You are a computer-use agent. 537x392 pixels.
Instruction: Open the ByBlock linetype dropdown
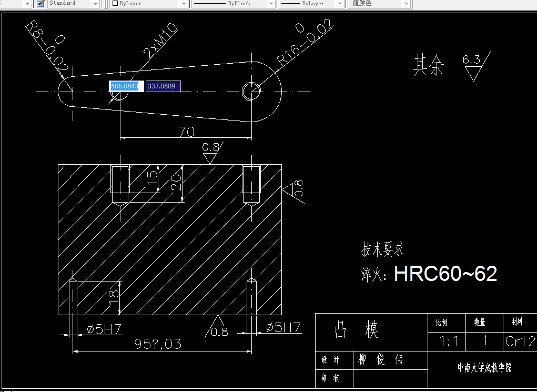pyautogui.click(x=271, y=4)
